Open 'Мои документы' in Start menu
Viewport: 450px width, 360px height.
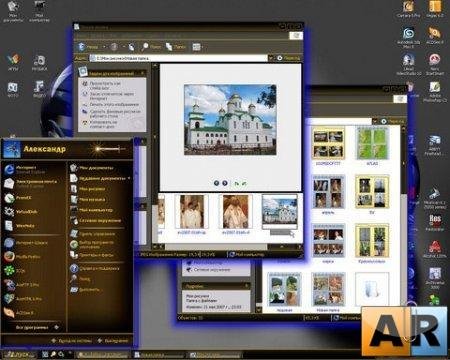(92, 168)
